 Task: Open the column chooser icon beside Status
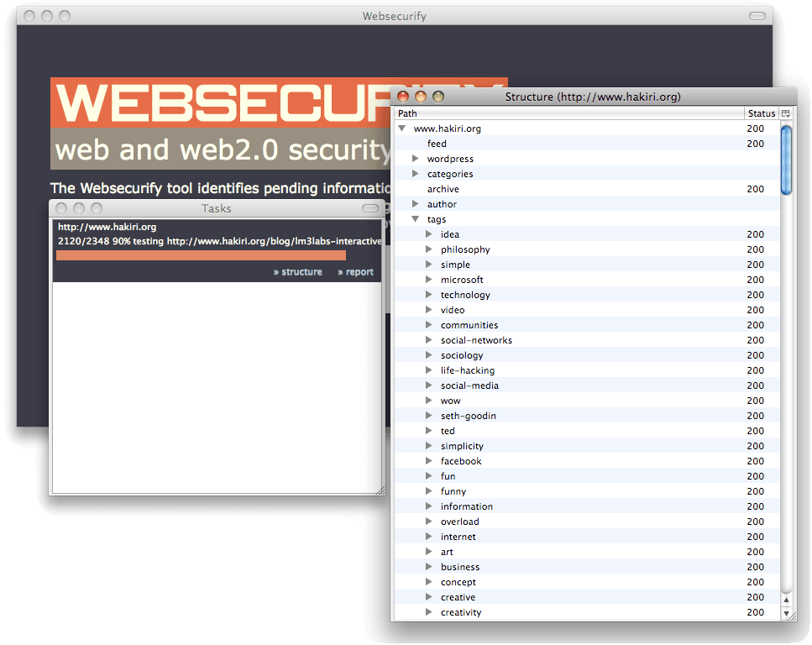click(x=786, y=113)
